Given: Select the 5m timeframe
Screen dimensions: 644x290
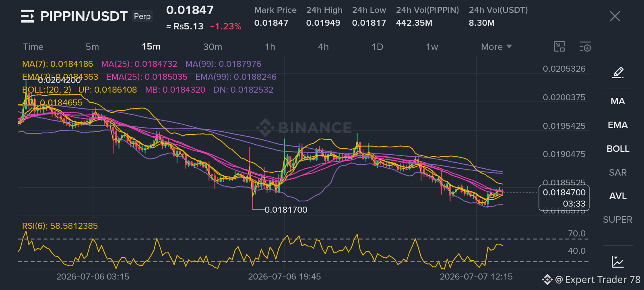Looking at the screenshot, I should tap(92, 47).
